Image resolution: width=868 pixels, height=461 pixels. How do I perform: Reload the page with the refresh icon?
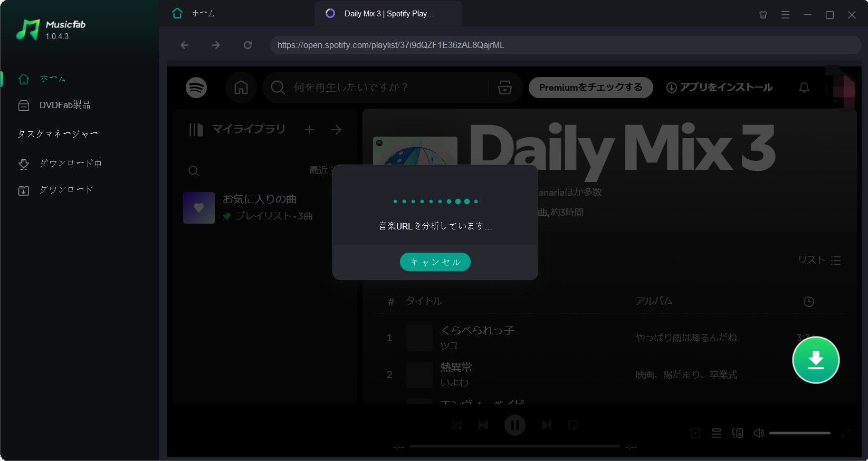(x=247, y=45)
